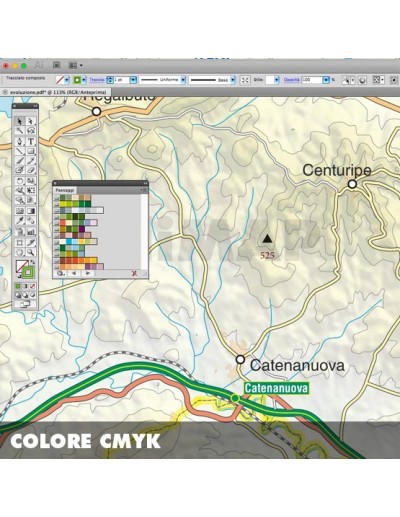Toggle the None fill mode button
This screenshot has height=517, width=400.
[x=33, y=286]
